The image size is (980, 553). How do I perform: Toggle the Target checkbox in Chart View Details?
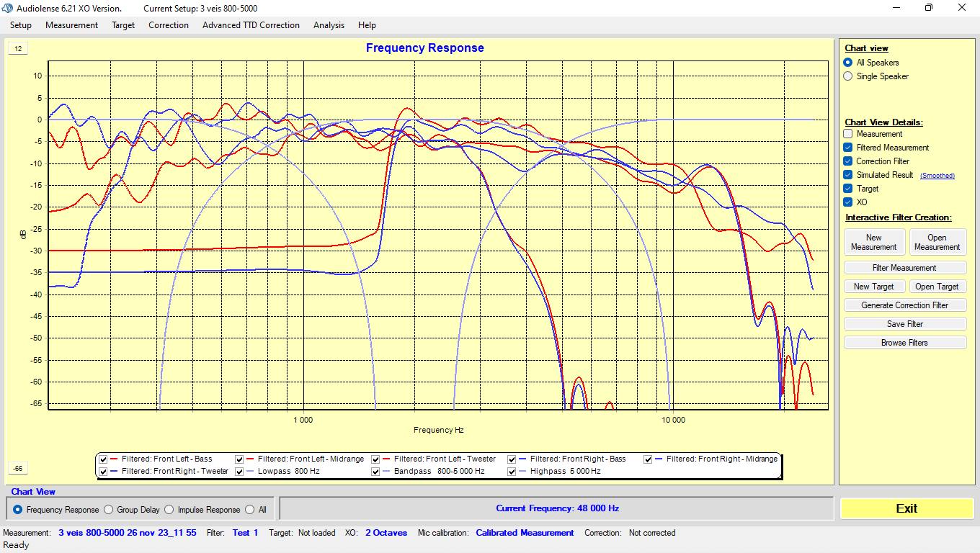pos(848,189)
